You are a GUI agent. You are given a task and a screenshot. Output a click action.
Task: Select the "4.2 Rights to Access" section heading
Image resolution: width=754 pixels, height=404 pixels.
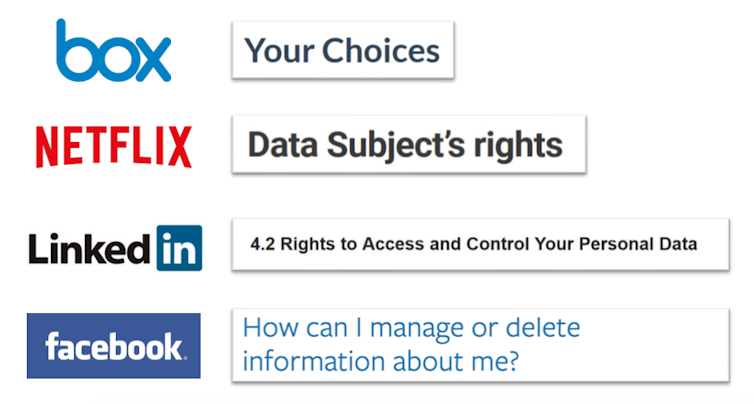473,244
